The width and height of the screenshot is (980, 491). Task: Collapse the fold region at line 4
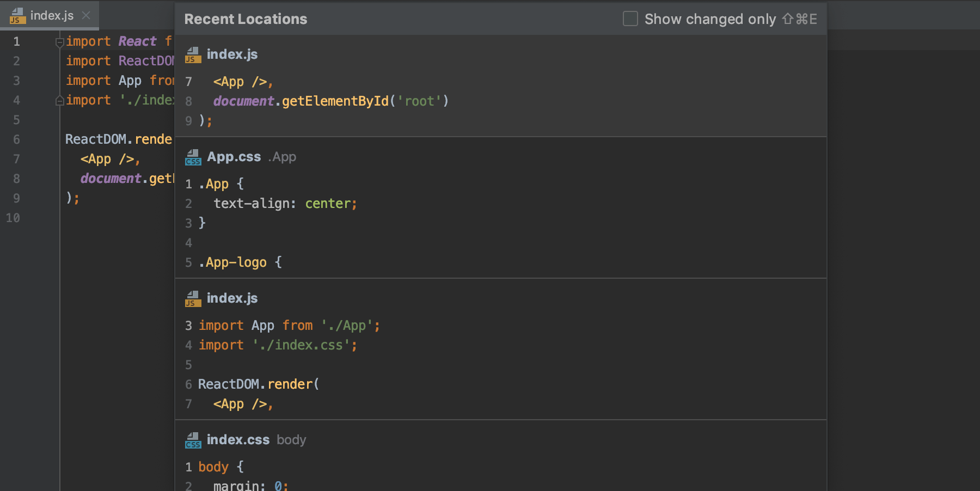(x=60, y=100)
